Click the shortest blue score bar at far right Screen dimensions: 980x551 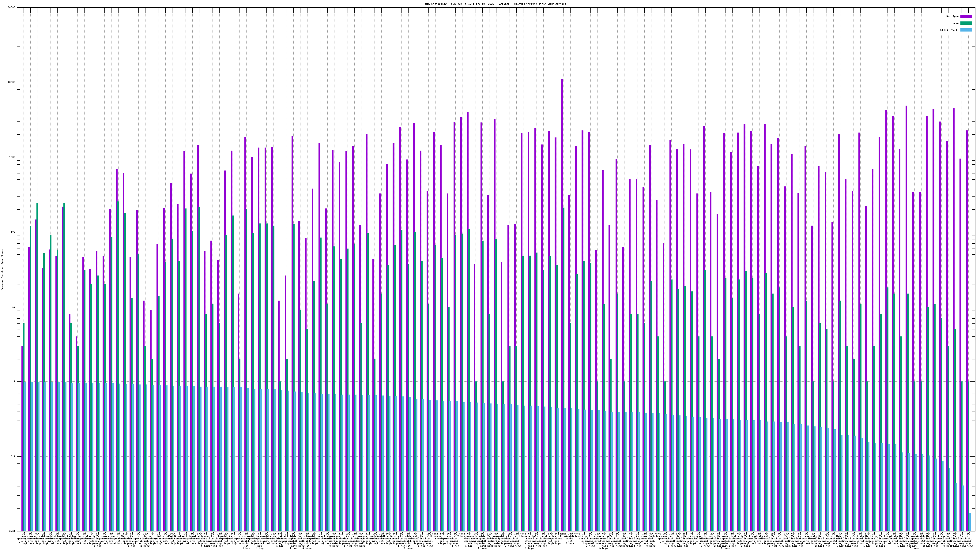[x=970, y=522]
